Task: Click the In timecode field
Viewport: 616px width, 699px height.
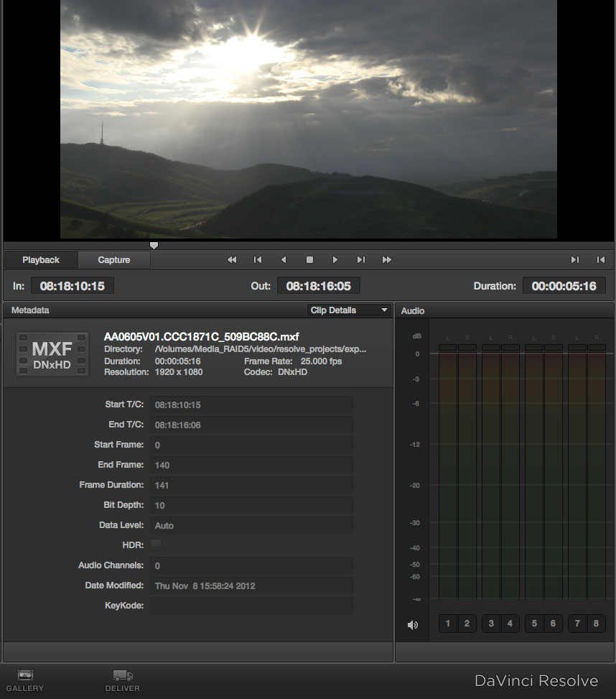Action: pyautogui.click(x=72, y=286)
